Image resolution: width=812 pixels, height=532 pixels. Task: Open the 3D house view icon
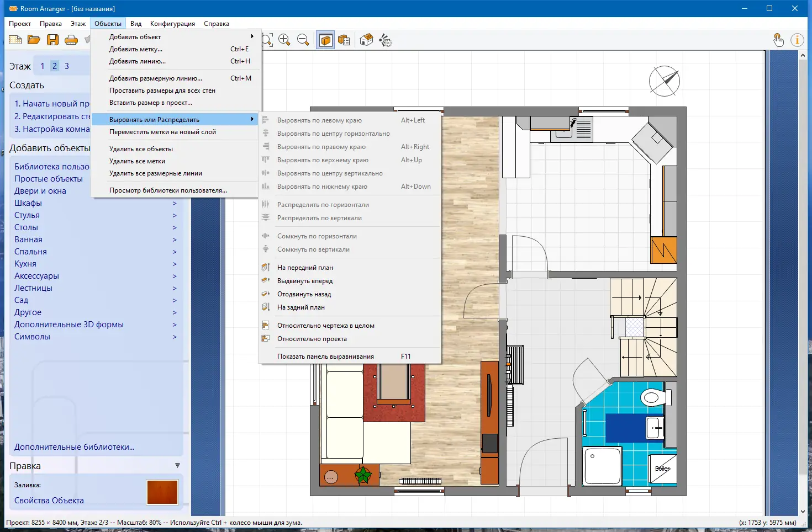[x=366, y=40]
